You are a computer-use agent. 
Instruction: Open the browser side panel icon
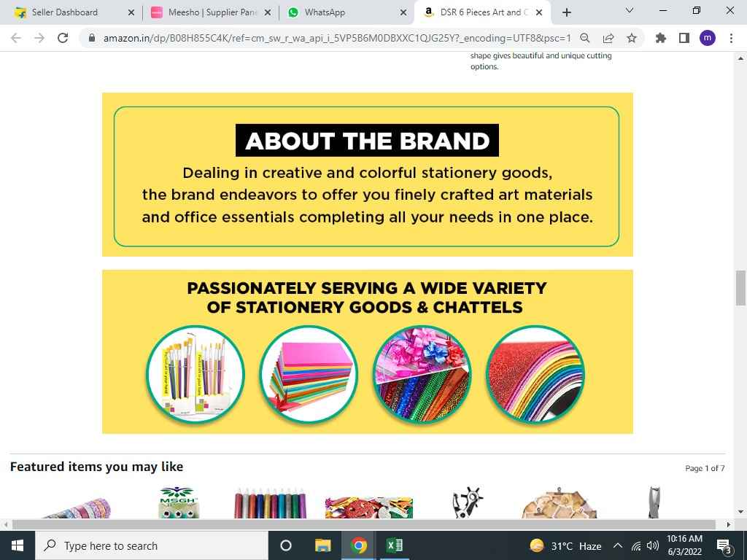pos(684,38)
